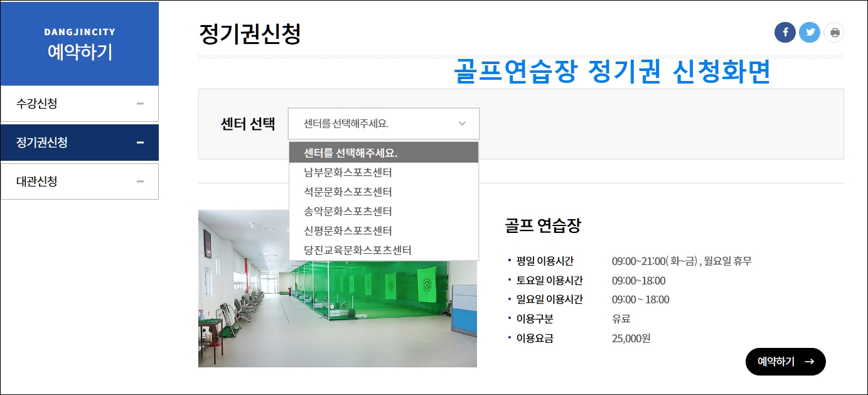This screenshot has height=395, width=868.
Task: Click the 센터 선택 label
Action: click(x=248, y=123)
